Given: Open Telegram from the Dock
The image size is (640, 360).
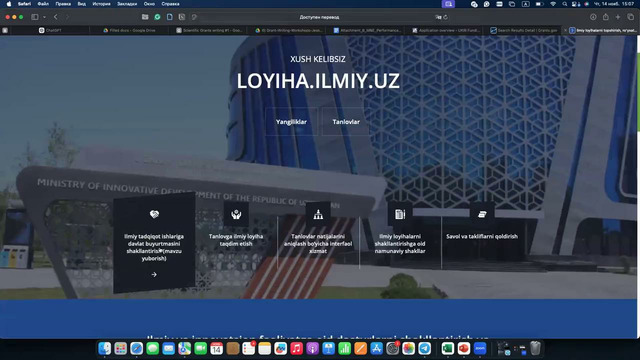Looking at the screenshot, I should coord(424,348).
